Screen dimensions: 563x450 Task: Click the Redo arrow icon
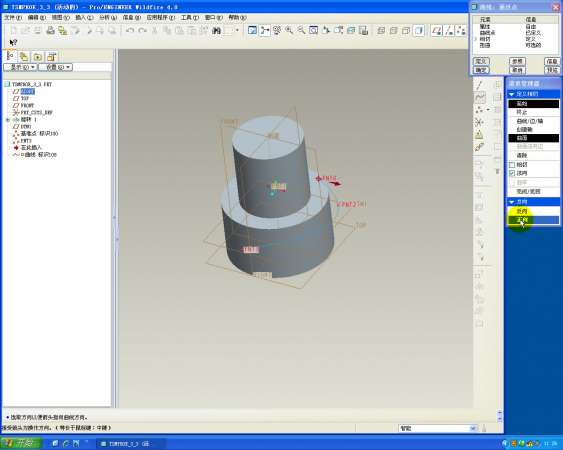click(x=143, y=31)
